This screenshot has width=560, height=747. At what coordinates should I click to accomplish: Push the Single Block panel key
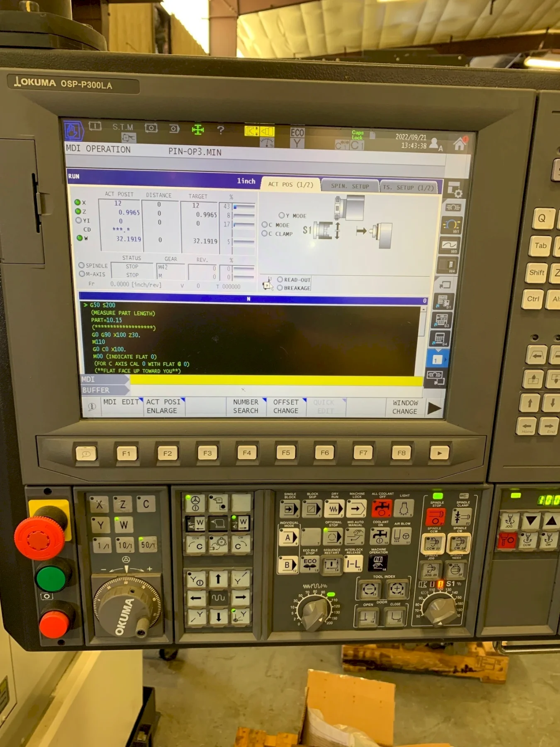coord(290,509)
